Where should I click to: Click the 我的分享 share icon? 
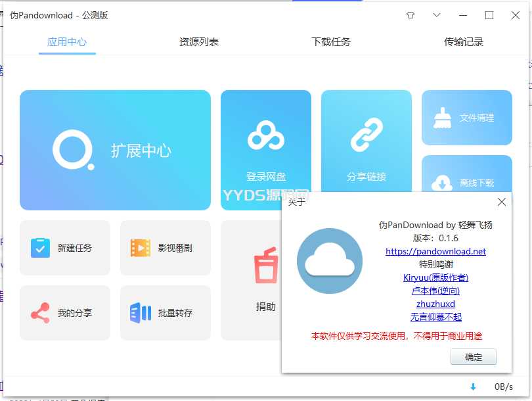pos(41,313)
